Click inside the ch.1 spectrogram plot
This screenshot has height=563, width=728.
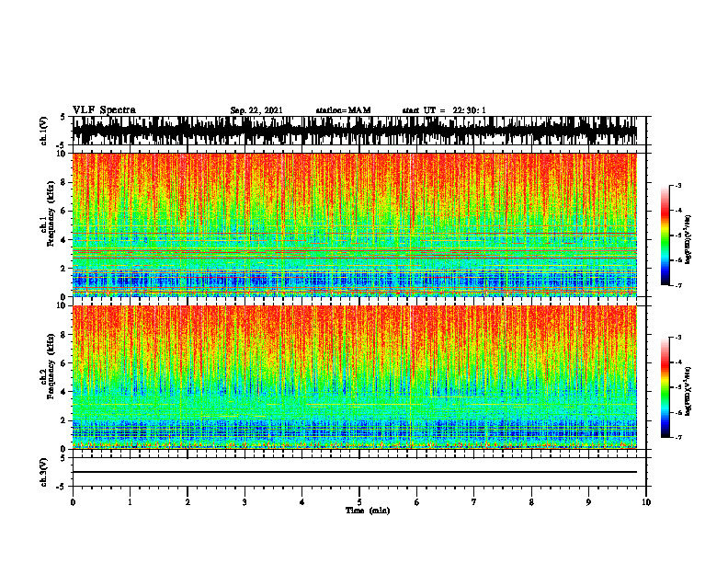click(x=355, y=224)
